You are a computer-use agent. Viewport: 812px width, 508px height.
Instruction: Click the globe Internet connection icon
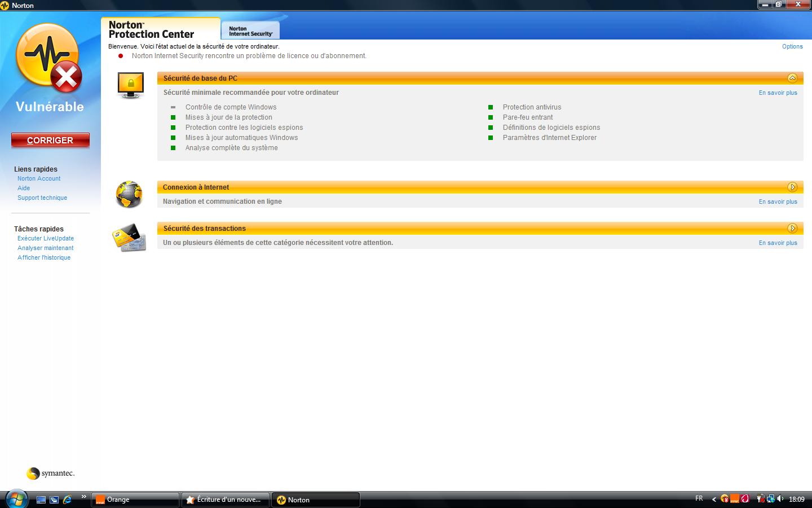[129, 194]
